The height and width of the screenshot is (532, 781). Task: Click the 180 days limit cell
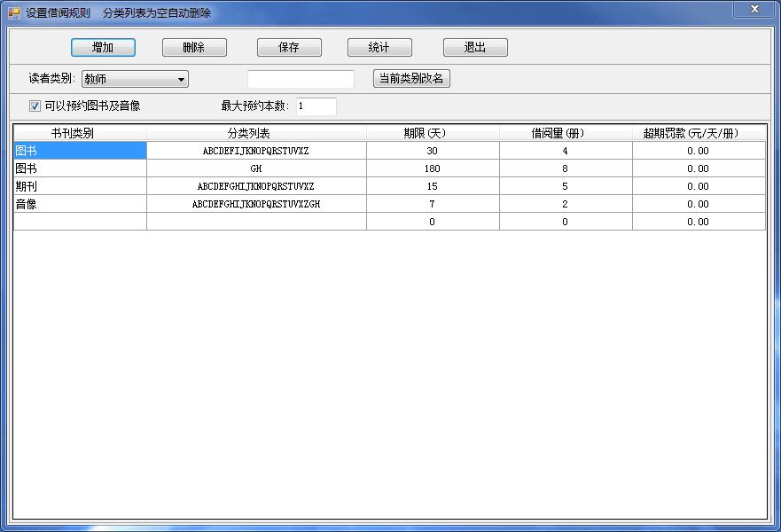click(x=432, y=168)
